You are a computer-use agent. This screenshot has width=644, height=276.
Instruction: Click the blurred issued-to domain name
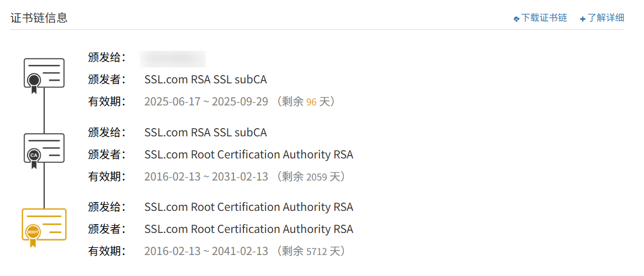pyautogui.click(x=173, y=58)
